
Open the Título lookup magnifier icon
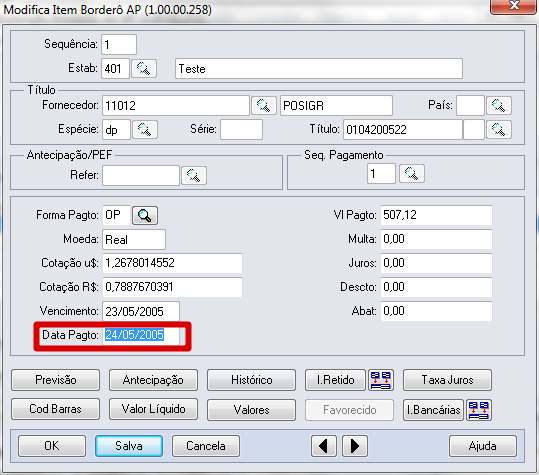coord(498,129)
